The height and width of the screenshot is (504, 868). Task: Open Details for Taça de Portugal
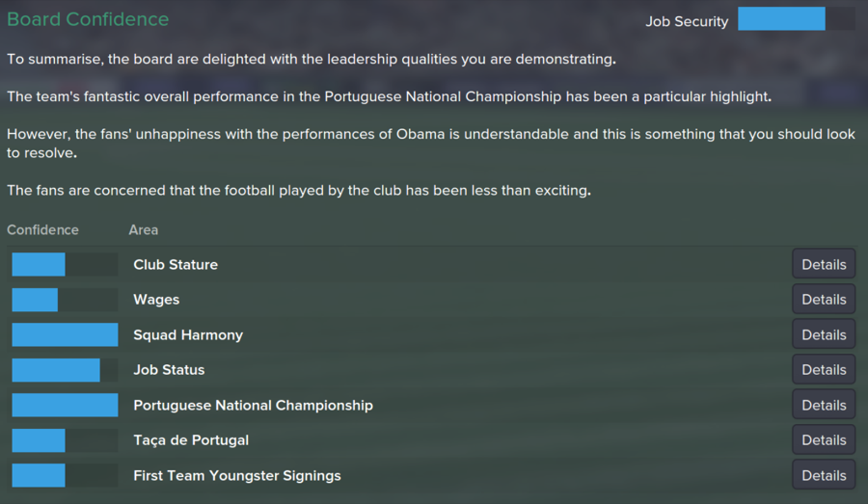point(824,439)
